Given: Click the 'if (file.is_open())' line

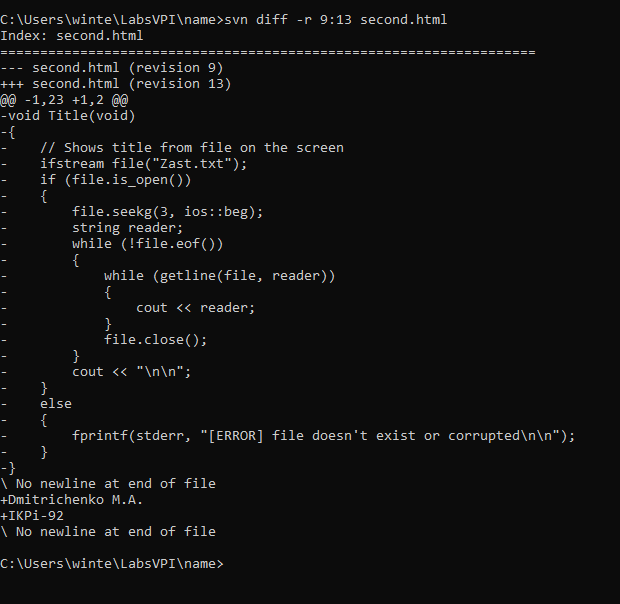Looking at the screenshot, I should [x=115, y=180].
